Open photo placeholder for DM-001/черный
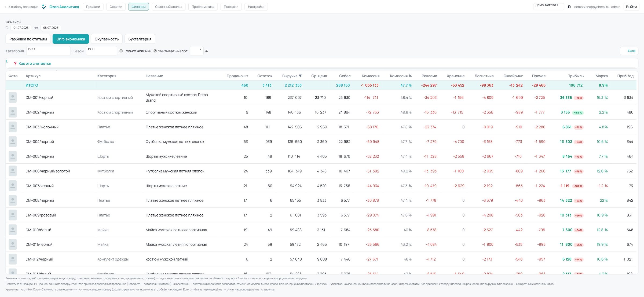 (13, 97)
